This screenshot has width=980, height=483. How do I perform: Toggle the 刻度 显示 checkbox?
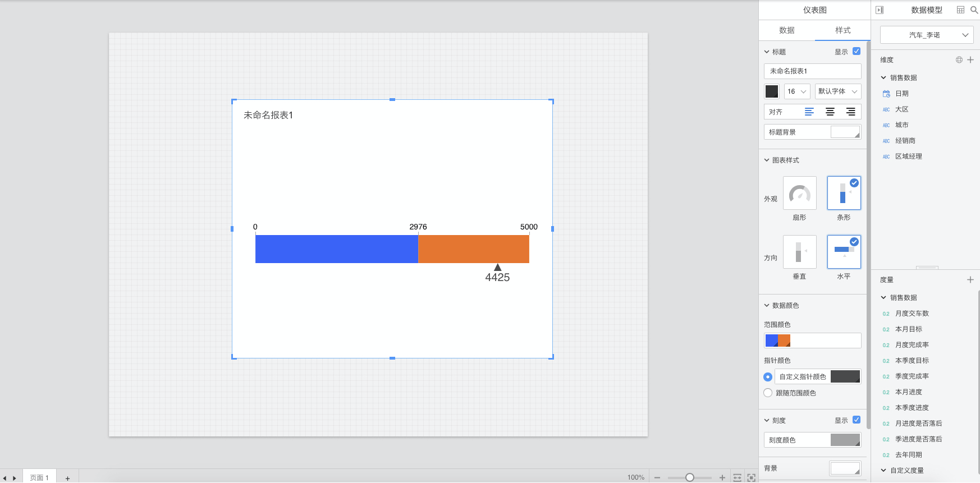point(857,420)
